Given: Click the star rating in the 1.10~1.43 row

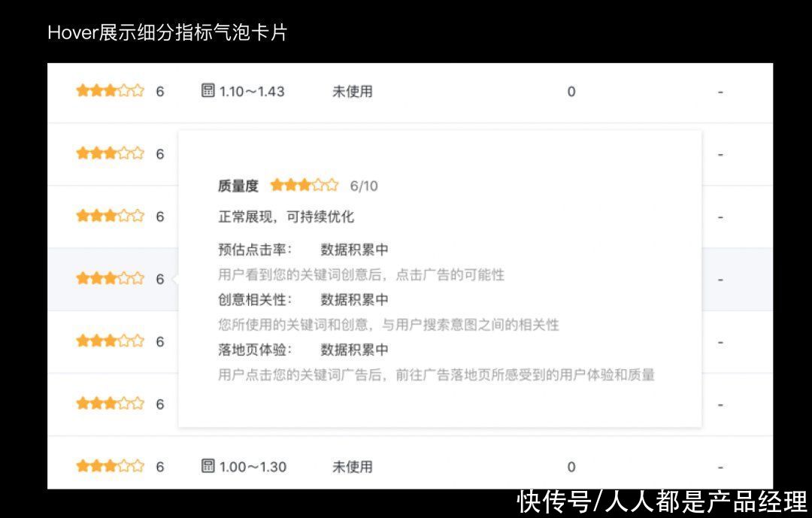Looking at the screenshot, I should tap(110, 91).
